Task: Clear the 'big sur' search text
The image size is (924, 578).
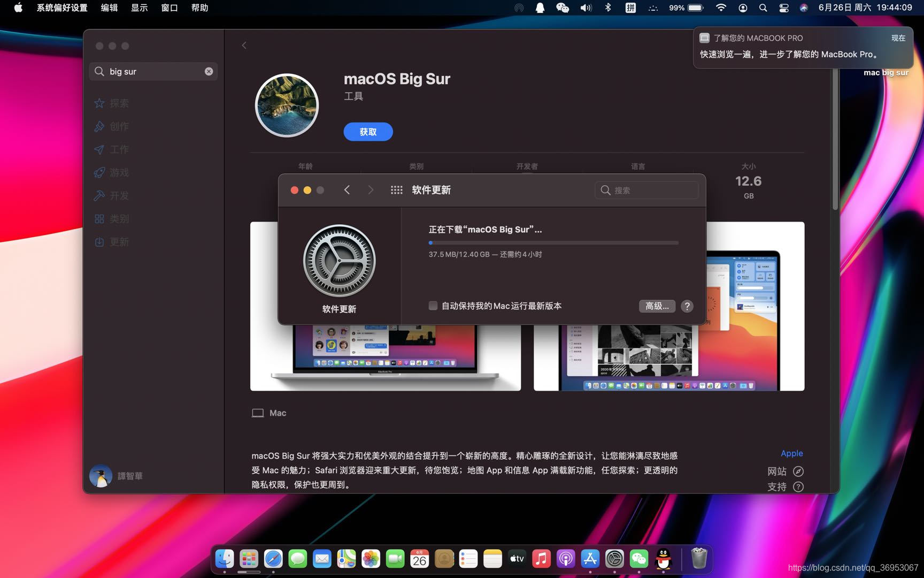Action: [209, 71]
